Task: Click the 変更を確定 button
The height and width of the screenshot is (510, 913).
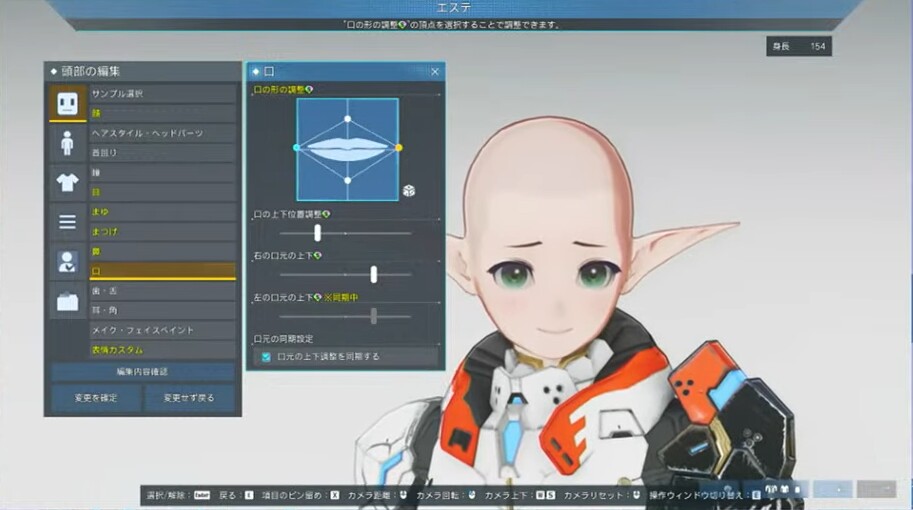Action: [96, 398]
